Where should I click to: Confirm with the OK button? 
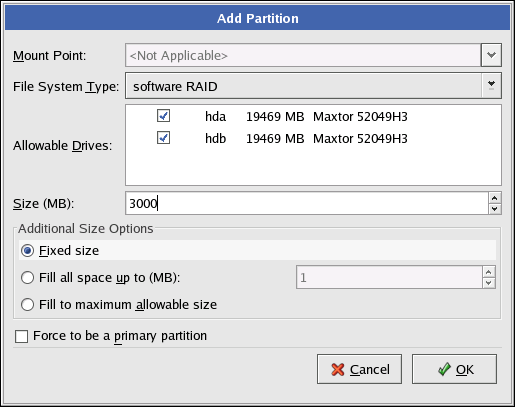[454, 369]
